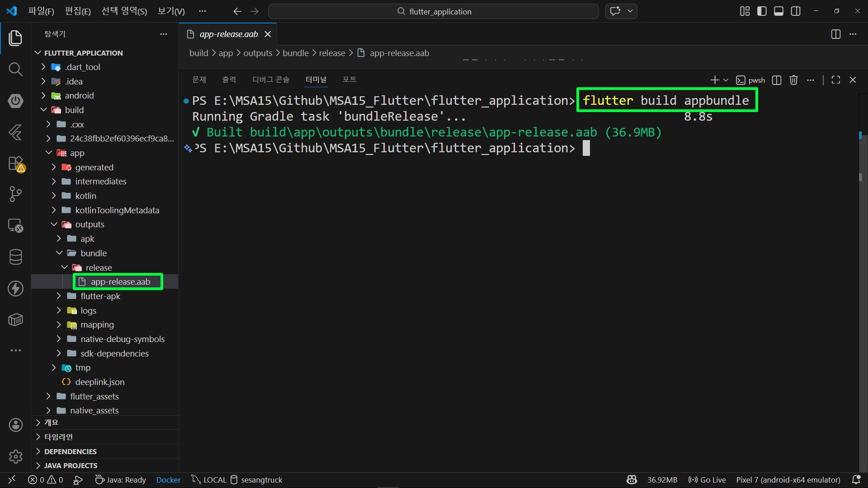Switch to the 디버그 콘솔 tab
The height and width of the screenshot is (488, 868).
click(270, 80)
